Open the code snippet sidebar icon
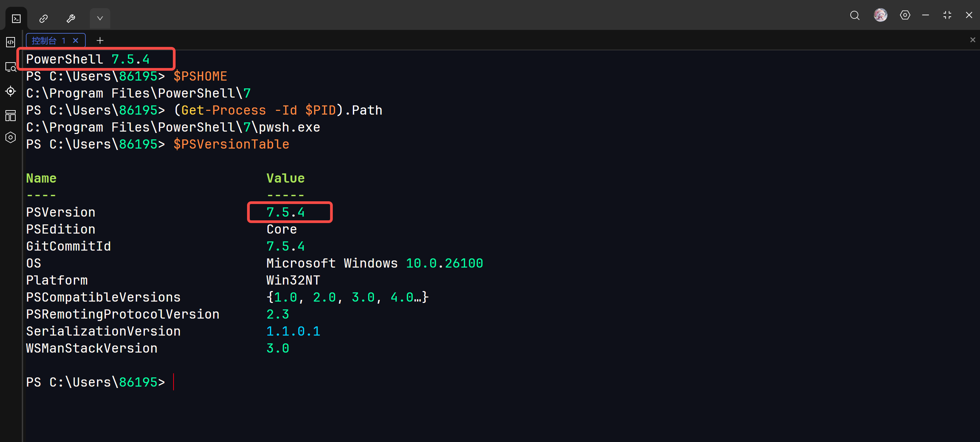 (x=11, y=42)
